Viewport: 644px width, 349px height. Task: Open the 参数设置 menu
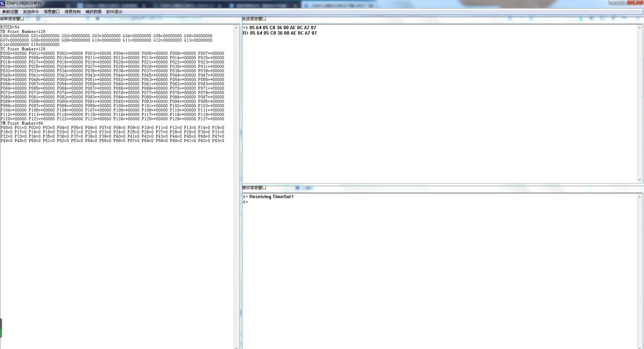[10, 12]
